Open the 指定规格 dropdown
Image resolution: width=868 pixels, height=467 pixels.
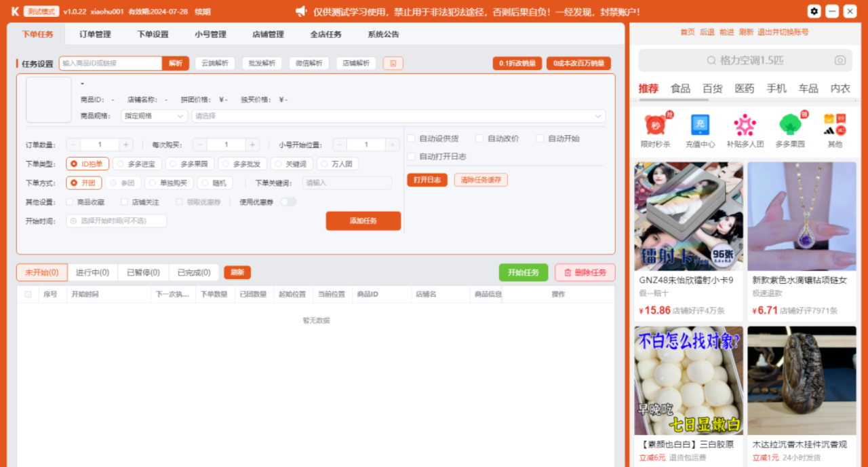point(153,116)
